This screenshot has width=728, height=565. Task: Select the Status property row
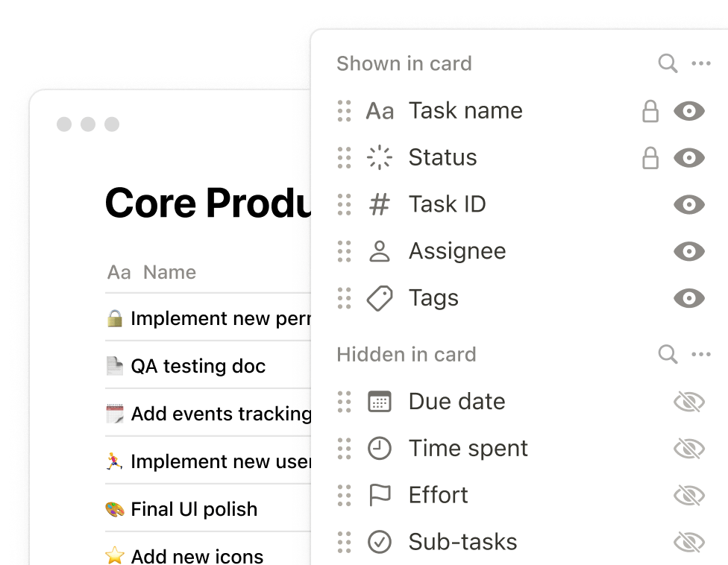(442, 157)
